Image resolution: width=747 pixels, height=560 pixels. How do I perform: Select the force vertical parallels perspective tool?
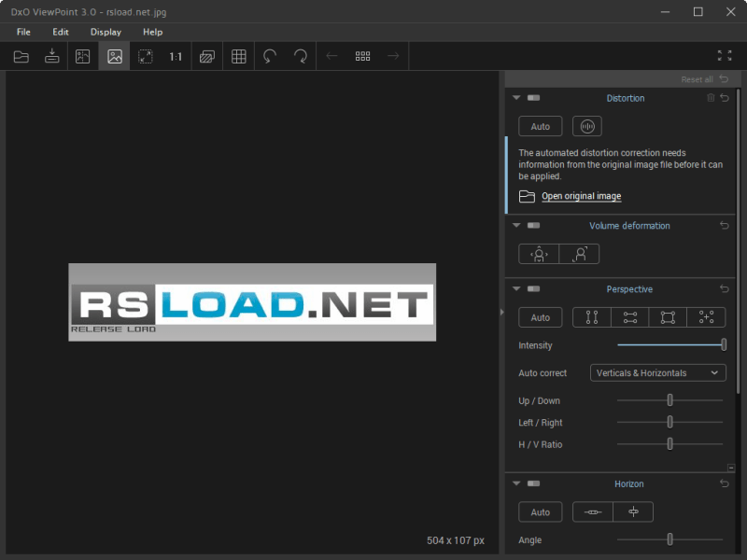(x=591, y=318)
